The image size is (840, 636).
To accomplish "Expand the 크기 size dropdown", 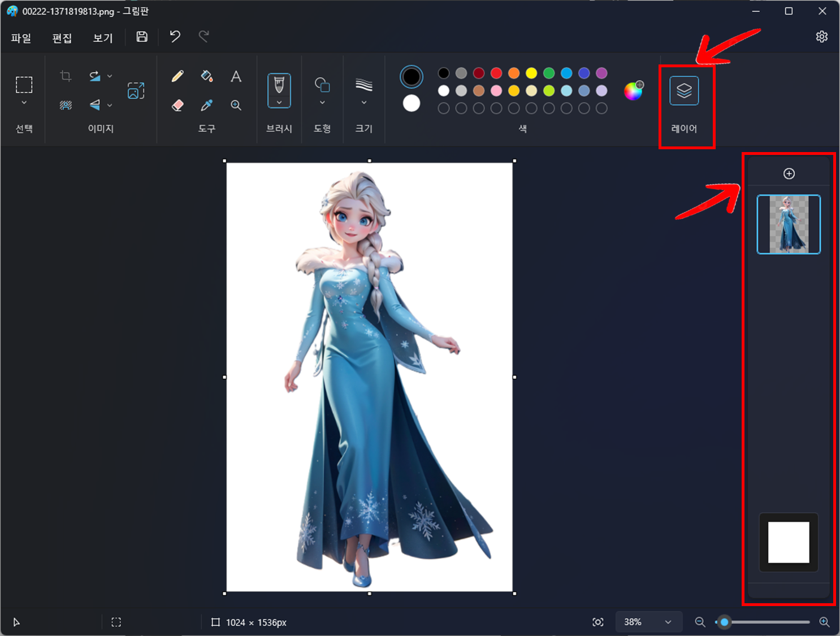I will [x=364, y=103].
